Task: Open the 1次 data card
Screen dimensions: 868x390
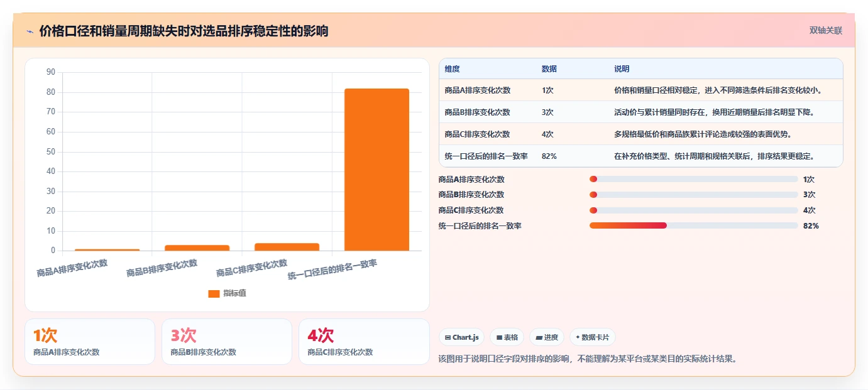Action: (x=90, y=342)
